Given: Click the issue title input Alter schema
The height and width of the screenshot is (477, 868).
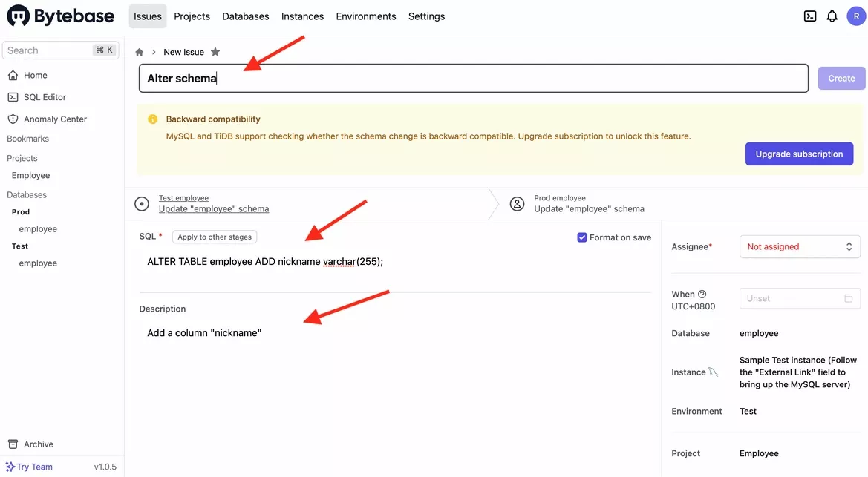Looking at the screenshot, I should [x=473, y=78].
